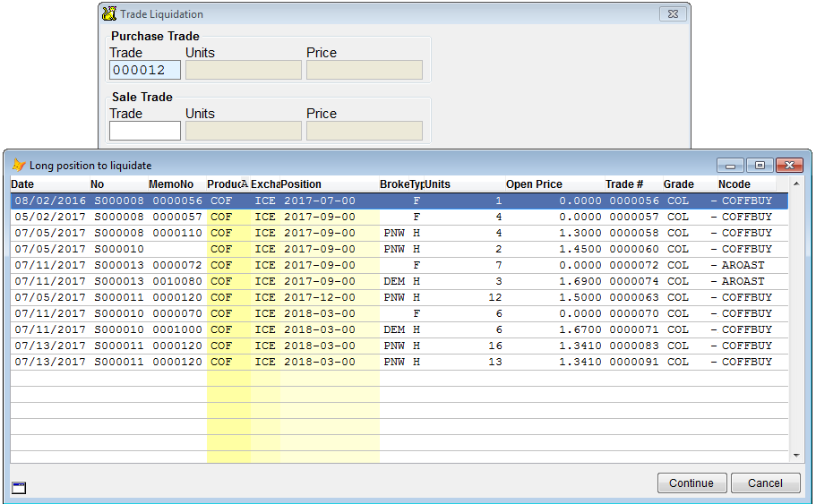Click Open Price value 1.4500

(x=580, y=249)
